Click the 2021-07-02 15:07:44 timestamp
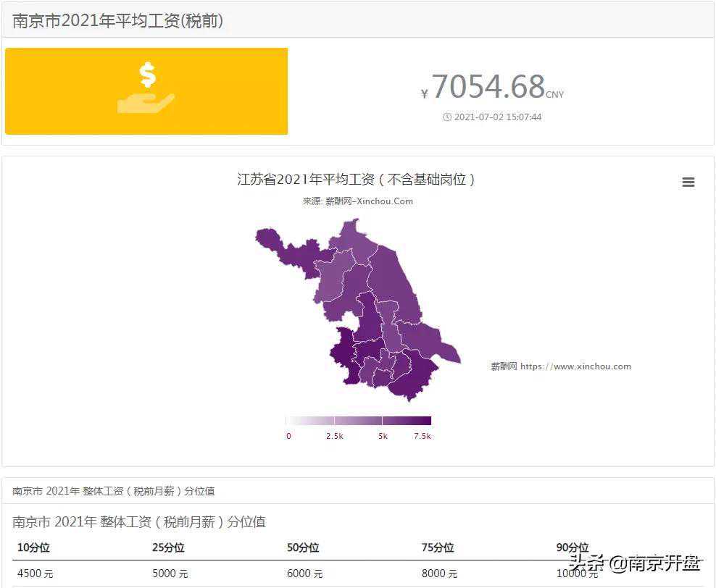The image size is (716, 588). coord(498,117)
